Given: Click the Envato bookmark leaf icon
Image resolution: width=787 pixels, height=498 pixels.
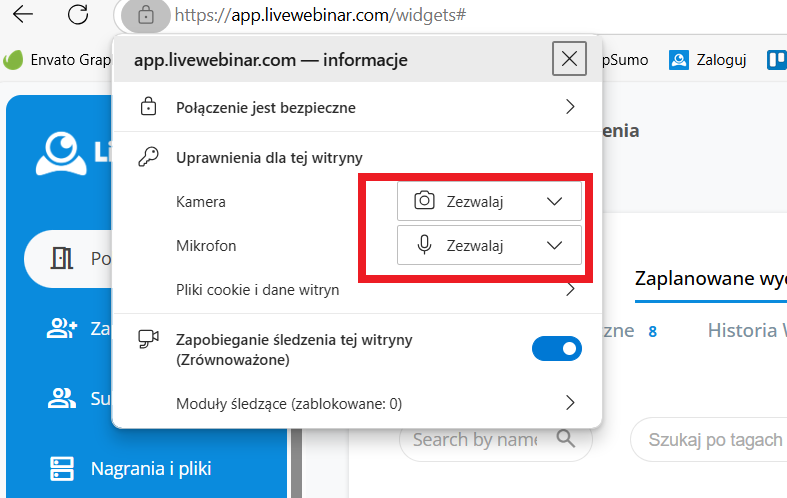Looking at the screenshot, I should pyautogui.click(x=13, y=60).
